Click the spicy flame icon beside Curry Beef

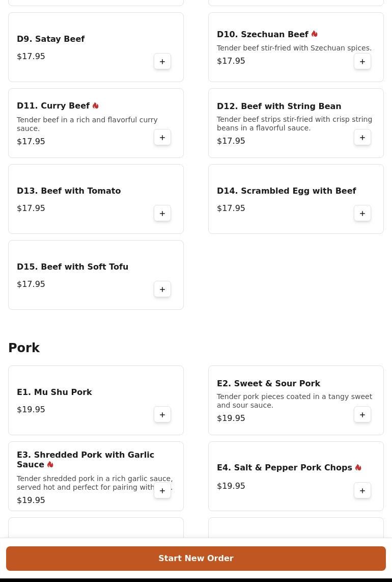point(96,106)
